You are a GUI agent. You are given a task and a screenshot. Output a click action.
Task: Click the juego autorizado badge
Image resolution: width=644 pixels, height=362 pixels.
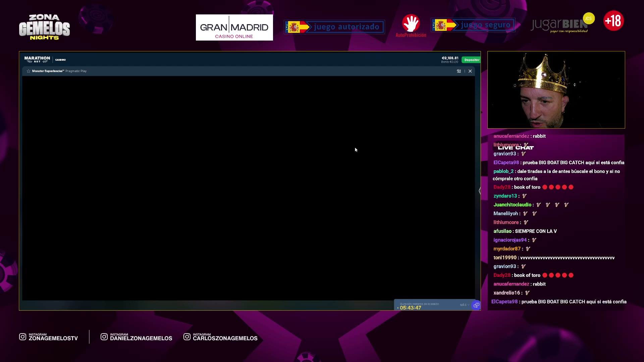coord(334,27)
